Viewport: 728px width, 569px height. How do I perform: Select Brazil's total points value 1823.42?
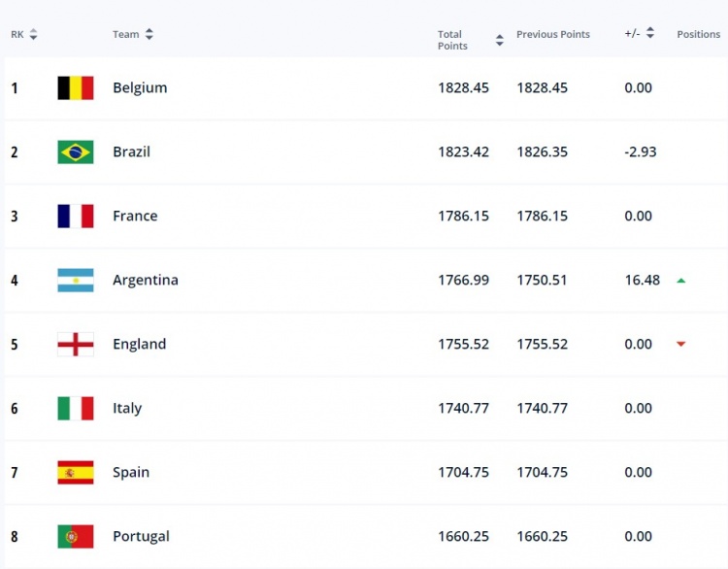(x=463, y=151)
